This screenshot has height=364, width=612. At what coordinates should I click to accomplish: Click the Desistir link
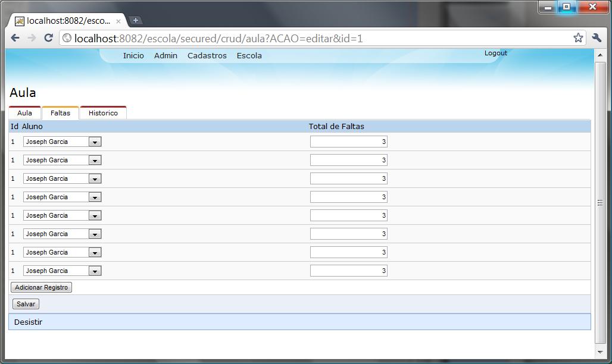click(x=28, y=322)
